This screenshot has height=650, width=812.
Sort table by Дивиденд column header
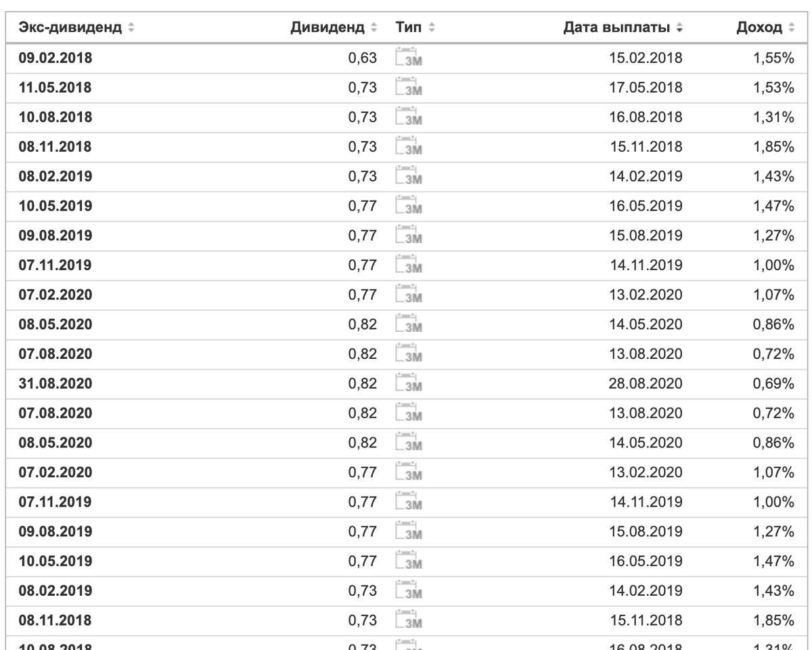click(x=334, y=28)
